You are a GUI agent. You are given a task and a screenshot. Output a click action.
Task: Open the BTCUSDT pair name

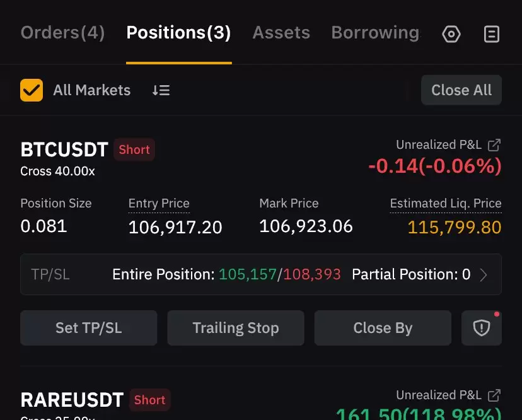coord(64,149)
